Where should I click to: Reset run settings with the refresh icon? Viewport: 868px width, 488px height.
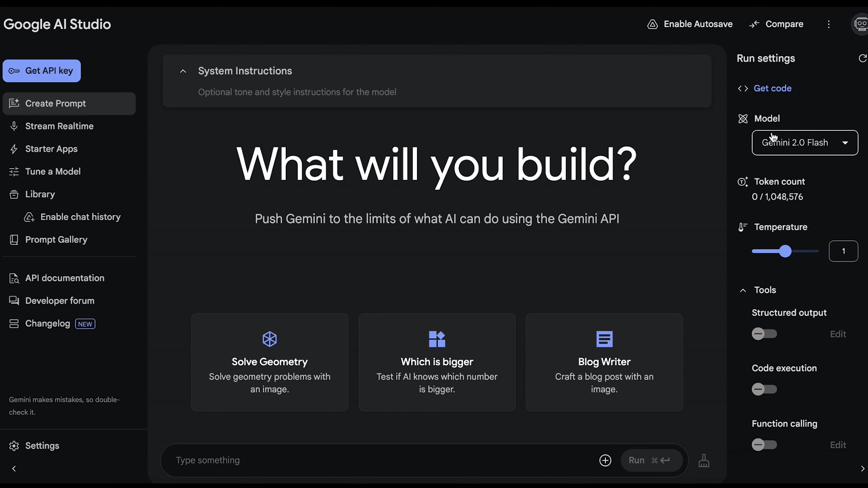tap(862, 58)
